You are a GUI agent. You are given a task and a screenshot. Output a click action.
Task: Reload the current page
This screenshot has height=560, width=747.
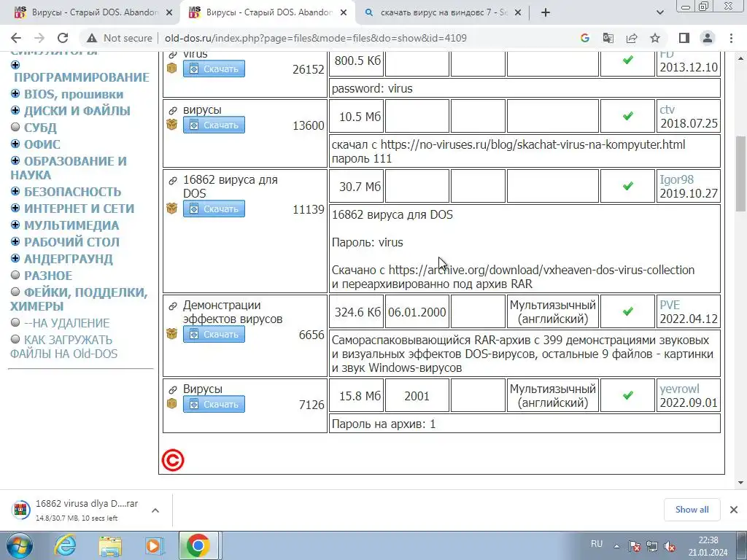(x=63, y=38)
